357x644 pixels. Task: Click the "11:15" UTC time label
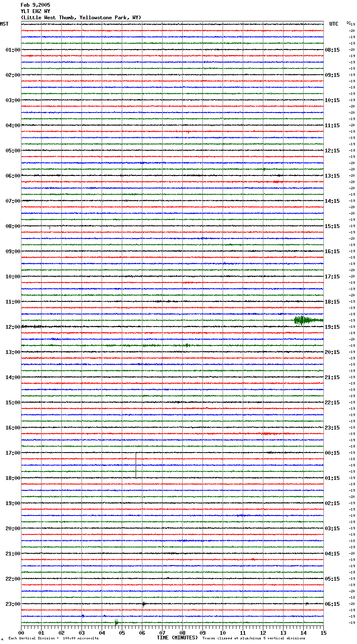click(332, 126)
